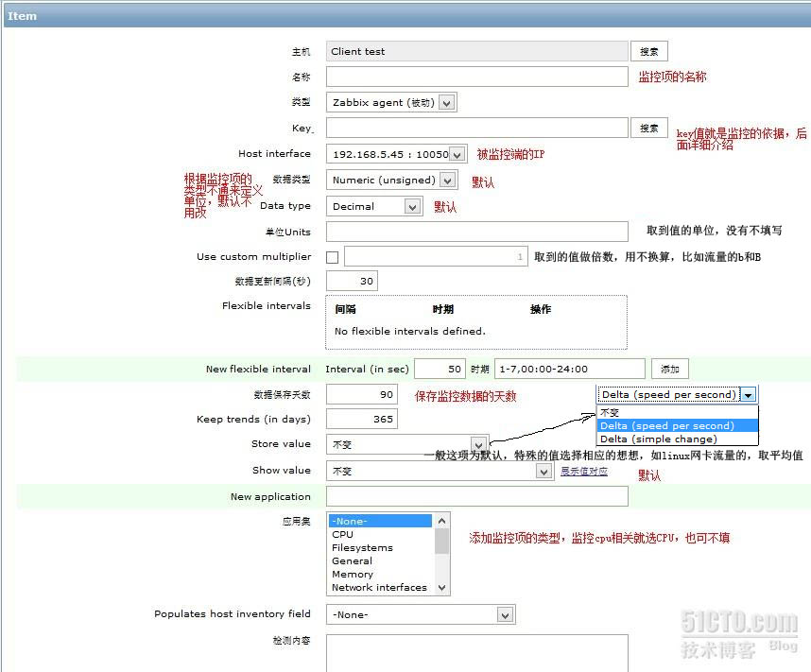This screenshot has height=672, width=811.
Task: Click the applications list scrollbar thumb
Action: [x=441, y=541]
